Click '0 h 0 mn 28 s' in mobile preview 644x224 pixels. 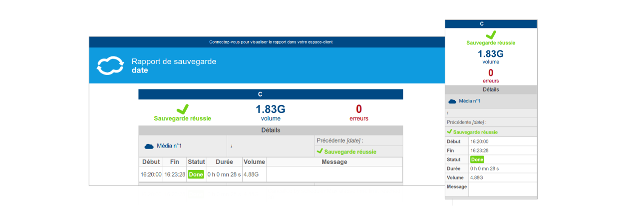(484, 168)
